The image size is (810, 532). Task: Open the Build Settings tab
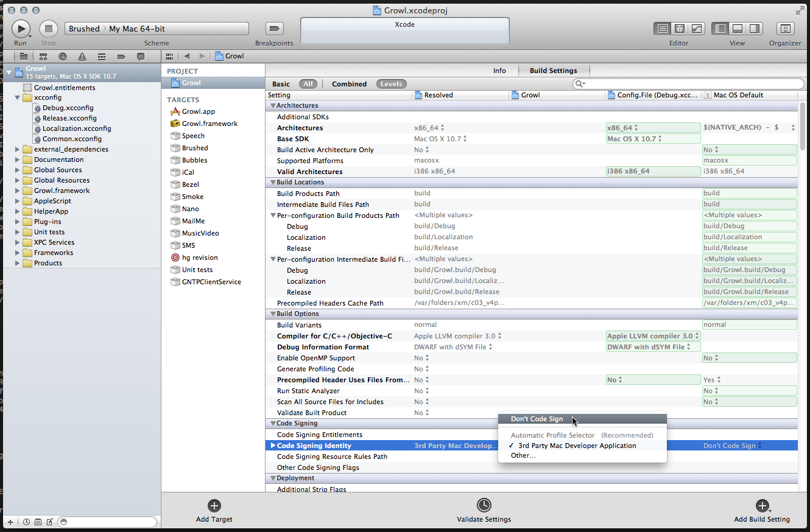(554, 71)
